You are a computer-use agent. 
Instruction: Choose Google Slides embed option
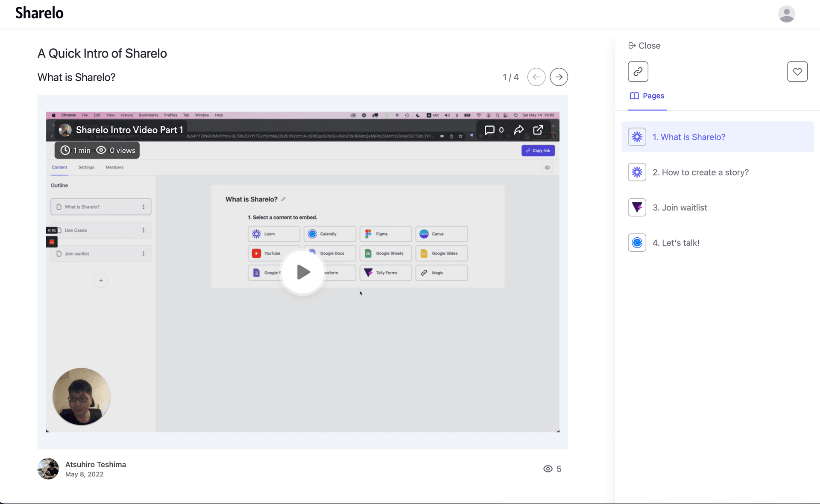click(442, 253)
